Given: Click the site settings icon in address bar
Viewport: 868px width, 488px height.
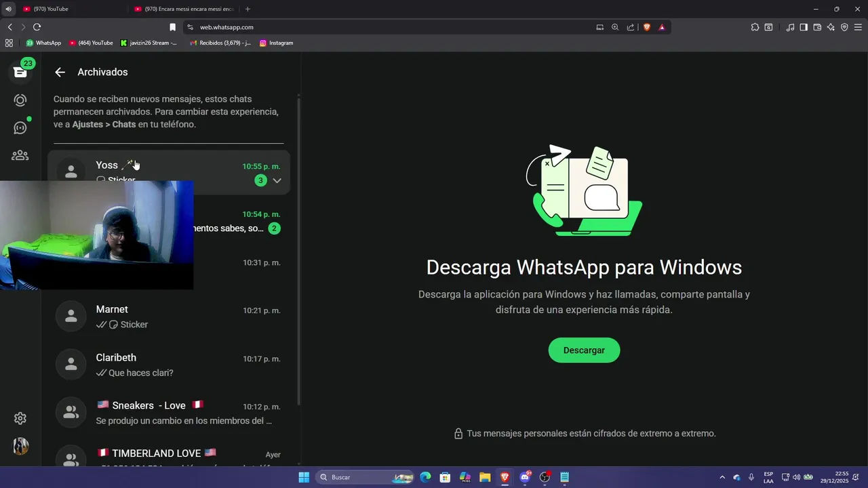Looking at the screenshot, I should point(191,27).
